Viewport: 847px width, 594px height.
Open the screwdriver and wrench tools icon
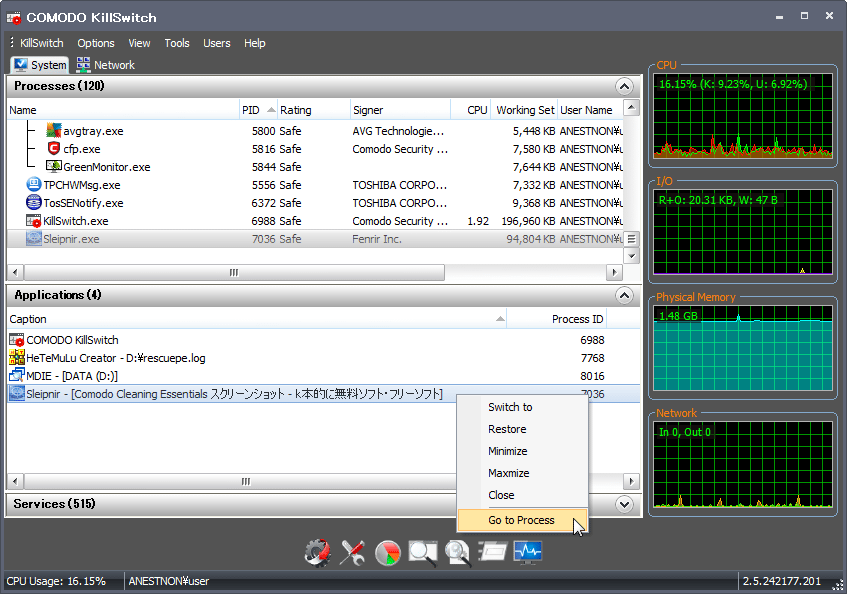352,552
